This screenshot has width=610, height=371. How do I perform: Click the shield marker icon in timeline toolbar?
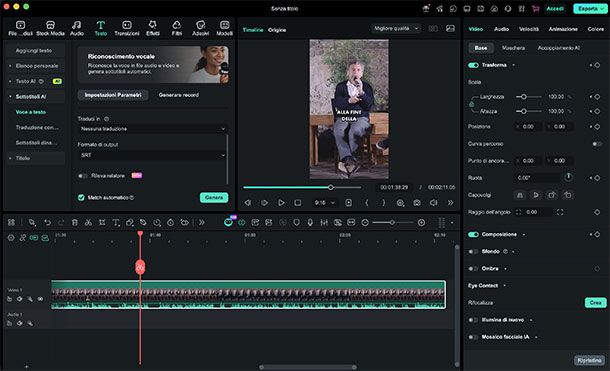(x=296, y=222)
